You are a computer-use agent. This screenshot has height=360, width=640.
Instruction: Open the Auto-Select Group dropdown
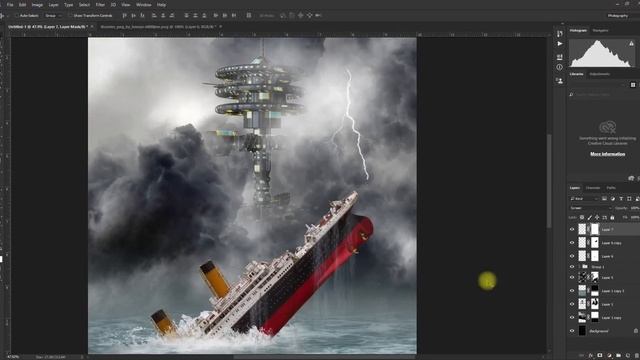53,16
